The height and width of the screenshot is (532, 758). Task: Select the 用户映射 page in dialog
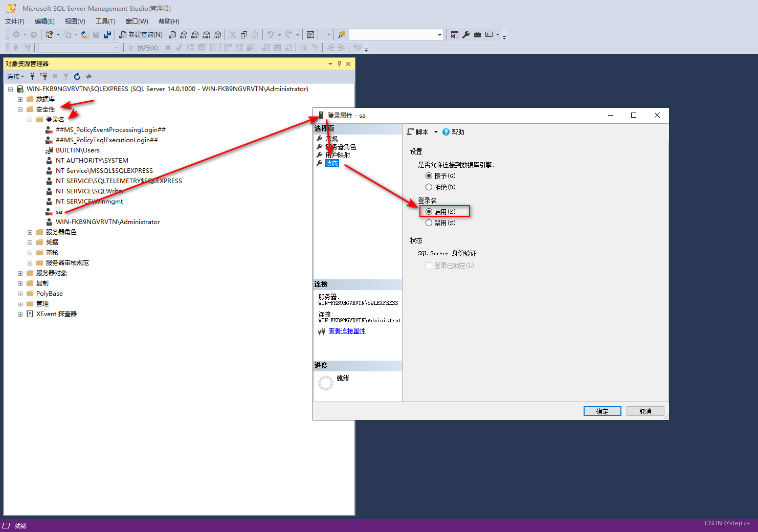[338, 155]
